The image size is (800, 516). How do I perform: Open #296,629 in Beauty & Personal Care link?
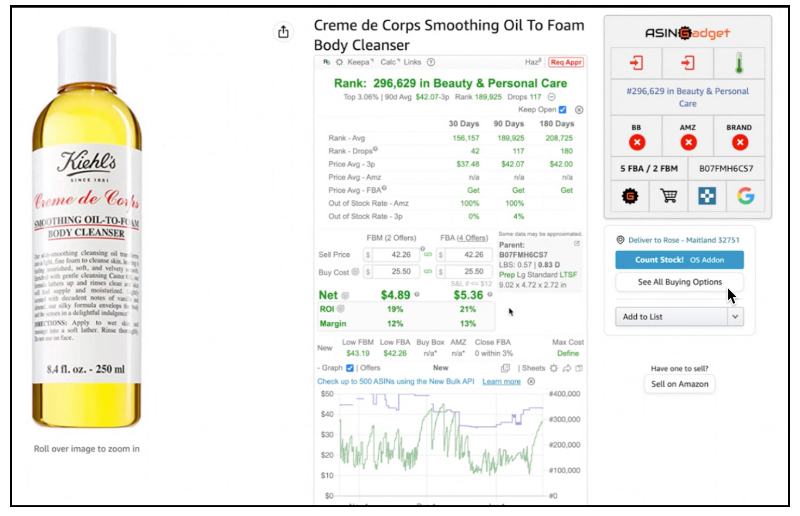click(x=687, y=97)
